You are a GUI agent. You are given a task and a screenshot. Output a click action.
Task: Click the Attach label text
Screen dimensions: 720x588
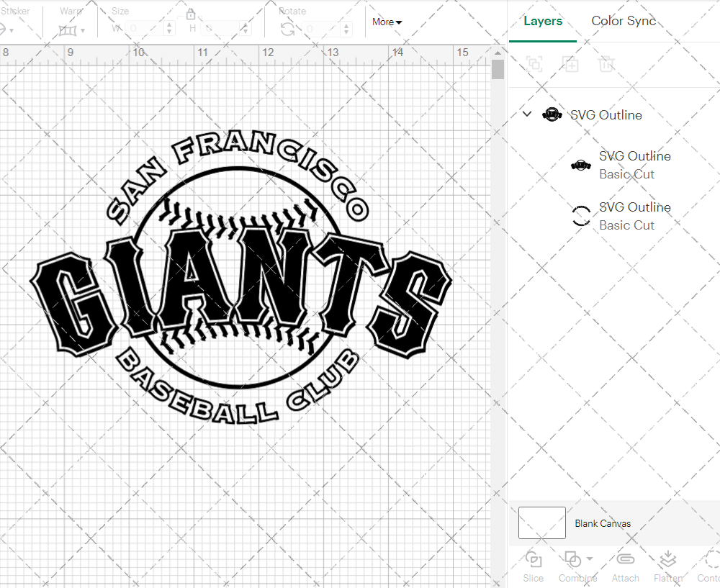626,578
